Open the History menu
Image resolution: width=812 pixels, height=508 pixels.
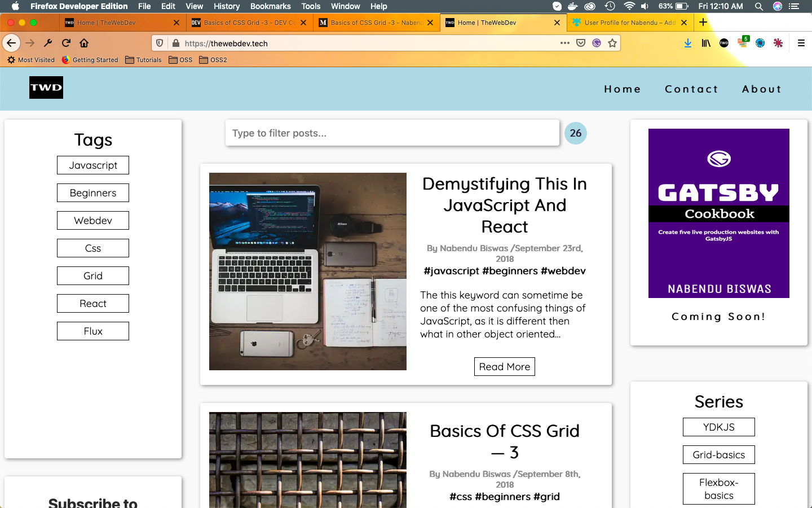pyautogui.click(x=227, y=6)
